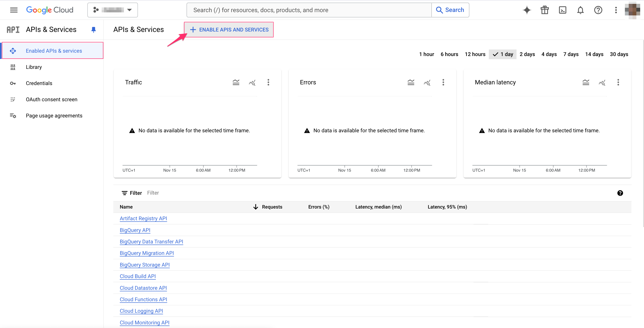The height and width of the screenshot is (328, 644).
Task: Explore Errors chart data icon
Action: coord(427,82)
